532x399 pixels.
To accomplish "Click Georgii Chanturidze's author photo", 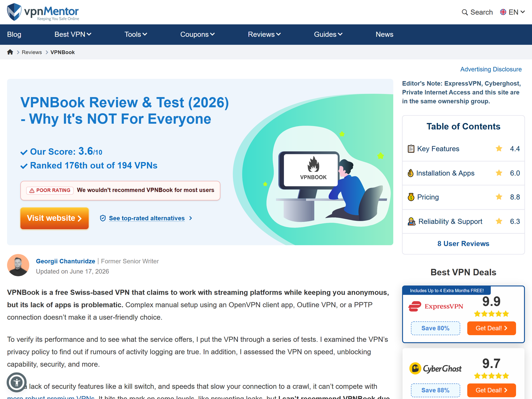I will tap(18, 265).
